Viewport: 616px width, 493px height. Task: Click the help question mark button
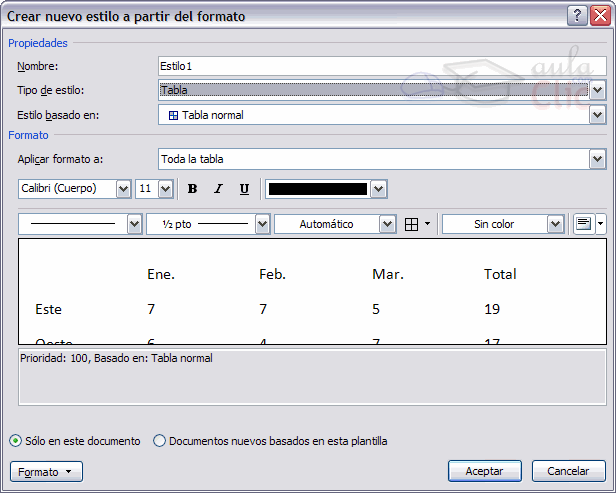(x=577, y=16)
